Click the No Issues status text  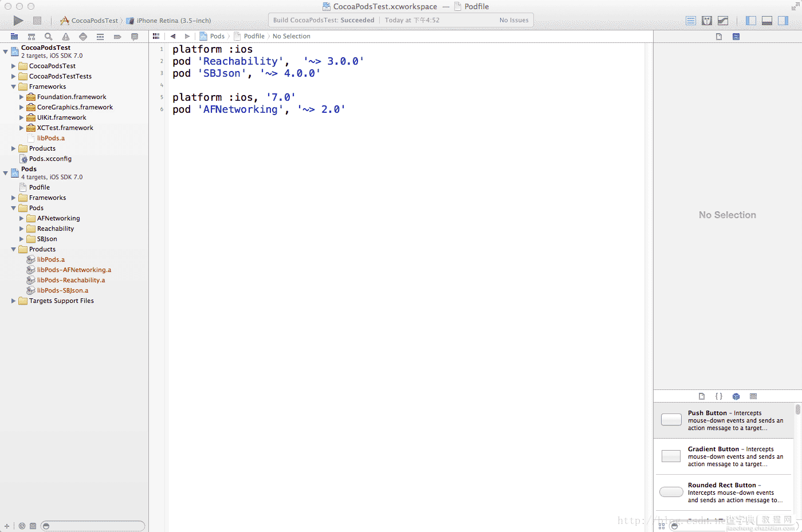point(514,20)
